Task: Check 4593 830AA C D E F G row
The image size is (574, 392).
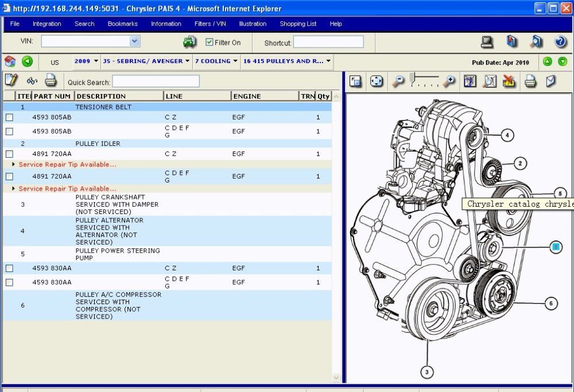Action: (10, 282)
